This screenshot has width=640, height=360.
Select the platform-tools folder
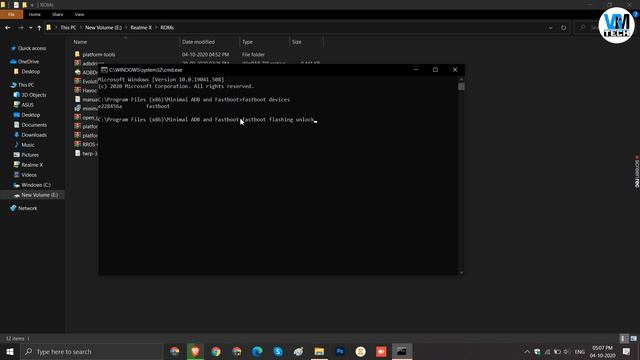pos(99,54)
